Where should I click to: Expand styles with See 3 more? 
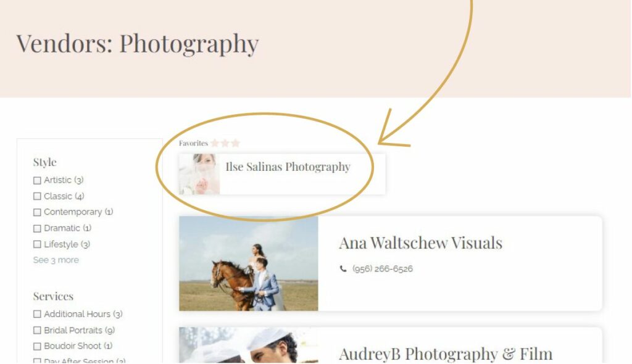pyautogui.click(x=56, y=260)
